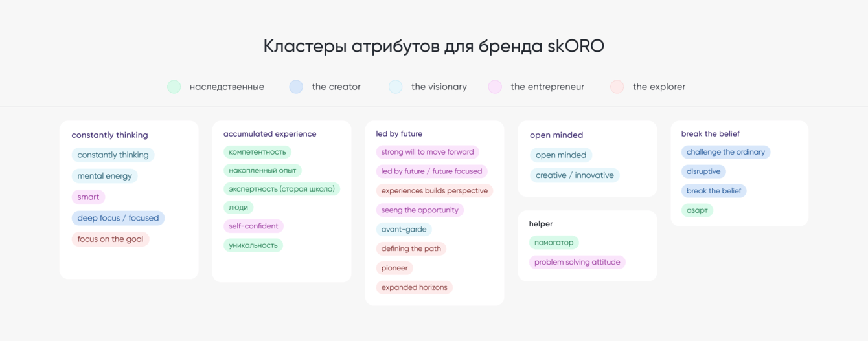Click the green 'азарт' tag
868x341 pixels.
(x=697, y=210)
